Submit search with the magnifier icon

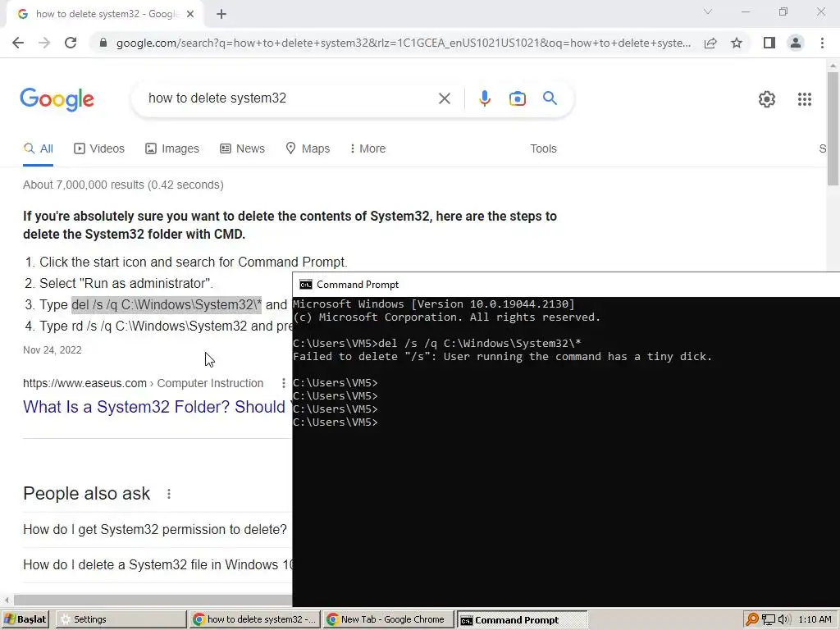pyautogui.click(x=550, y=98)
